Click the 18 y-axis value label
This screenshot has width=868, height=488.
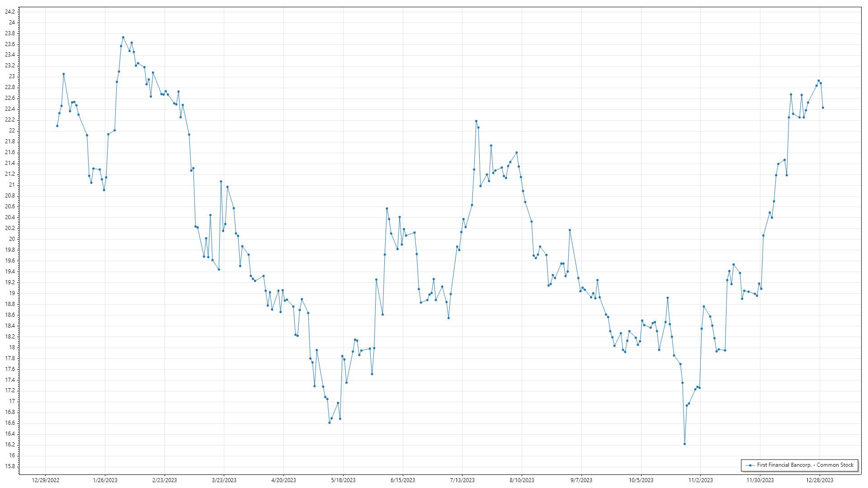click(x=12, y=347)
